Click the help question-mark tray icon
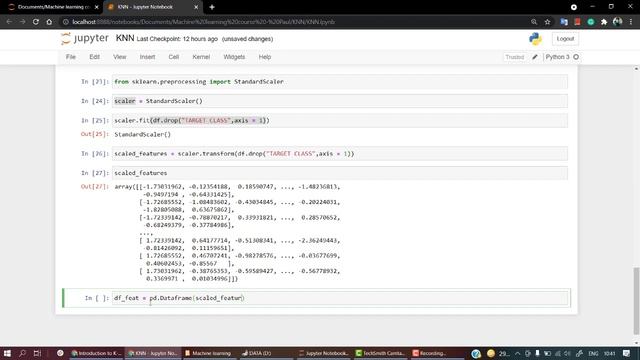This screenshot has width=640, height=360. pos(476,353)
